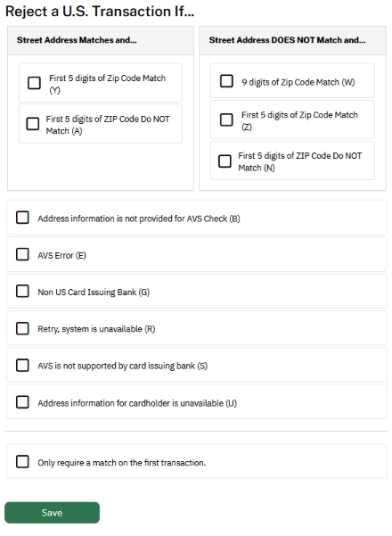Screen dimensions: 392x536
Task: Click the Reject a U.S. Transaction If... heading
Action: pyautogui.click(x=100, y=12)
